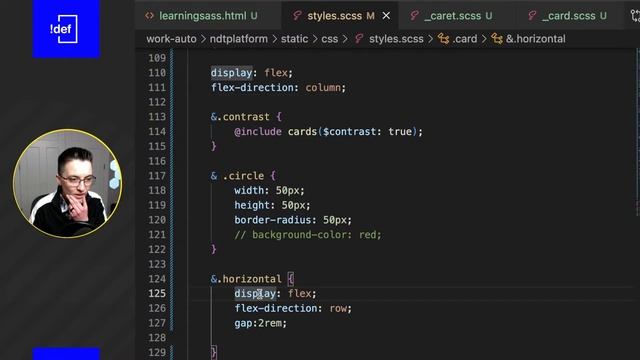Click line number 125
The height and width of the screenshot is (360, 640).
157,293
